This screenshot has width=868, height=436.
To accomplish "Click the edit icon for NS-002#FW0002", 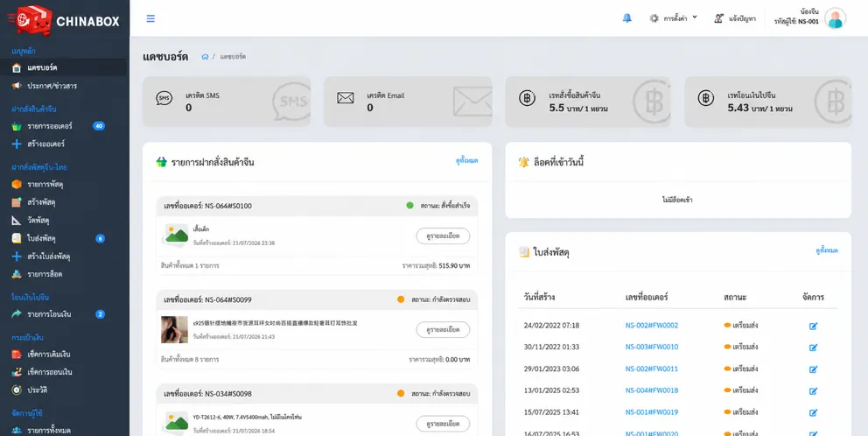I will pos(813,326).
